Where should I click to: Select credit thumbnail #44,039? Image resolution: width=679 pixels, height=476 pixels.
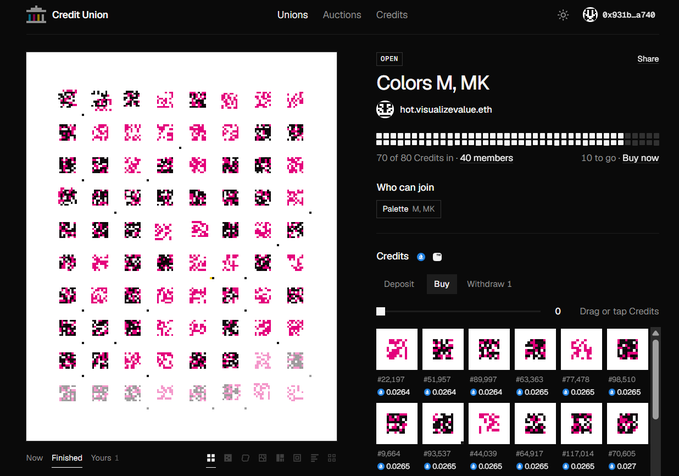pyautogui.click(x=489, y=423)
